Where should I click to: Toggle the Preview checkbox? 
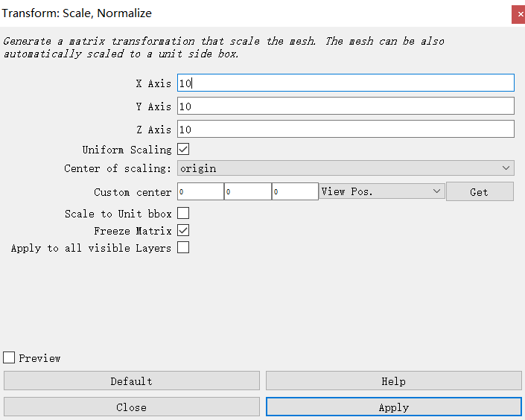9,358
